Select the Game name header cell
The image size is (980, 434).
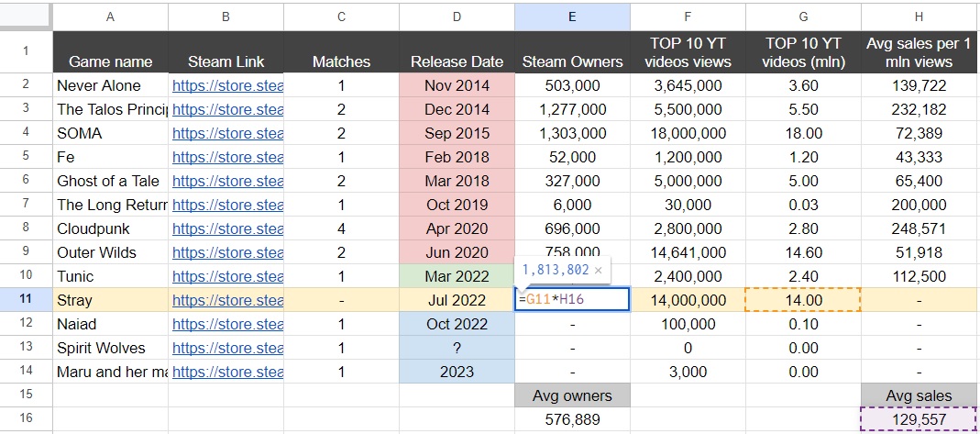tap(110, 52)
